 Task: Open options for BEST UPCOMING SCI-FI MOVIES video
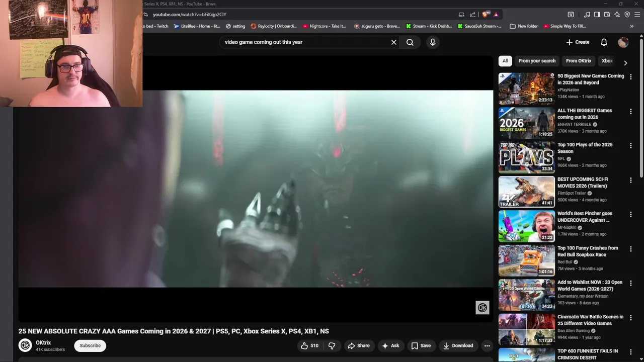(x=630, y=180)
